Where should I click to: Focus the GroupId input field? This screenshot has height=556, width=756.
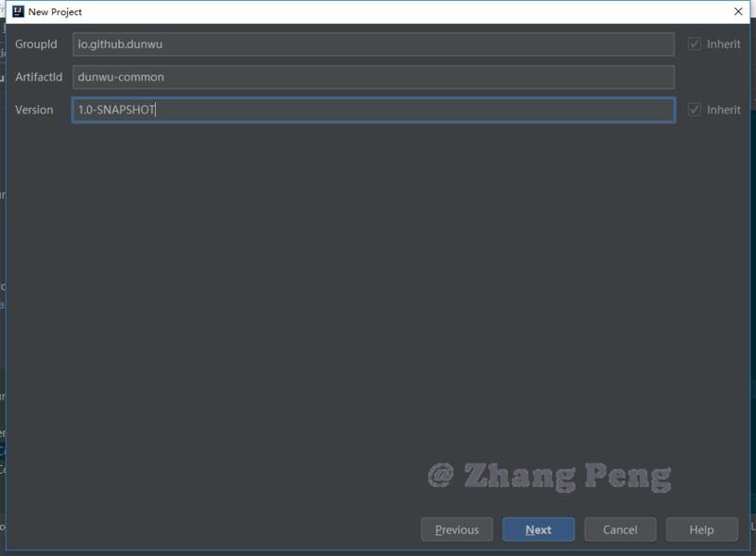[x=373, y=44]
